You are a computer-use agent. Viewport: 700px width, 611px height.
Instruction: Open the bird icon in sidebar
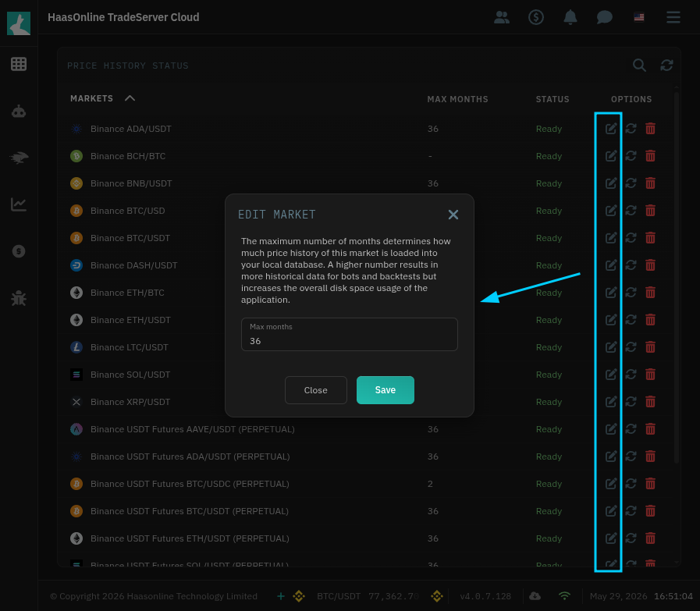coord(19,158)
